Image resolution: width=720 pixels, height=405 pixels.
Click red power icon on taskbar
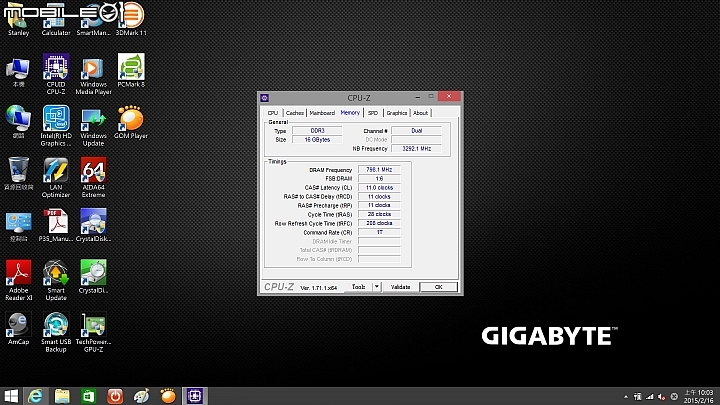(x=115, y=396)
